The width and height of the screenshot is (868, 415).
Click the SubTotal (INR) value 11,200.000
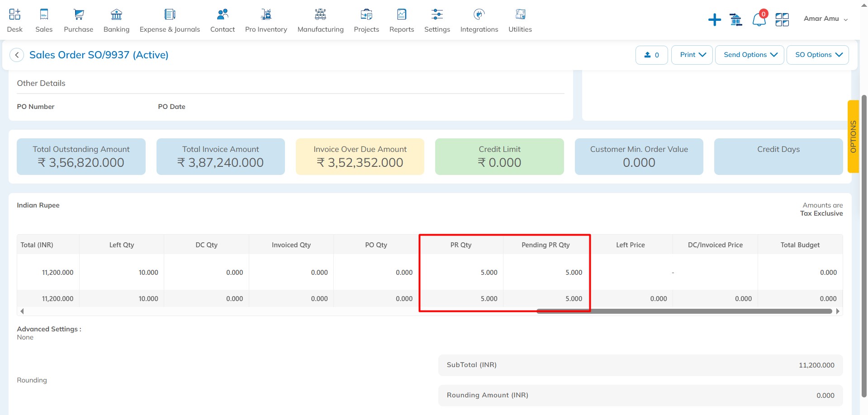point(816,365)
